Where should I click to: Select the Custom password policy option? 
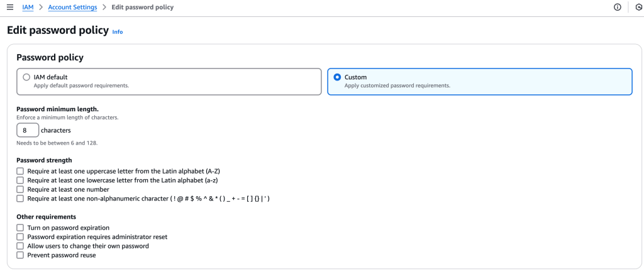click(337, 77)
